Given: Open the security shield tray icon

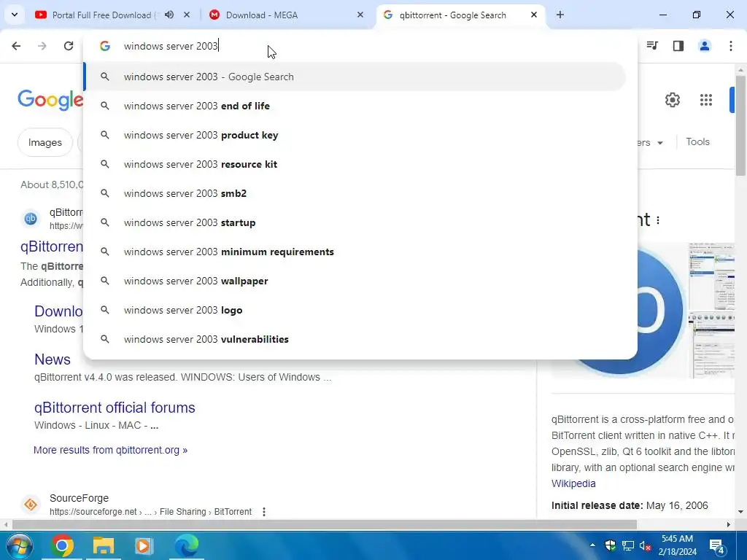Looking at the screenshot, I should coord(611,545).
